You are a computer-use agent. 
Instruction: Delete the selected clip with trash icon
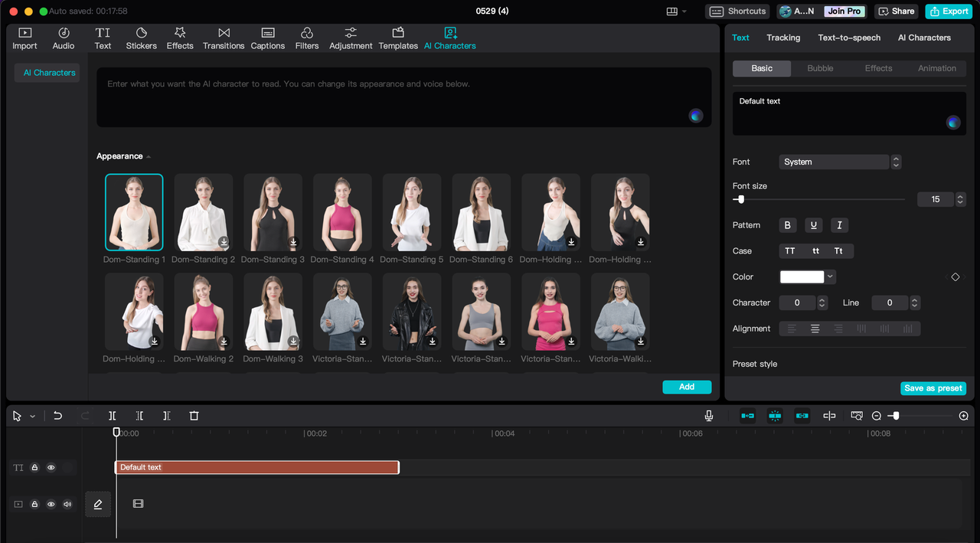pos(194,416)
